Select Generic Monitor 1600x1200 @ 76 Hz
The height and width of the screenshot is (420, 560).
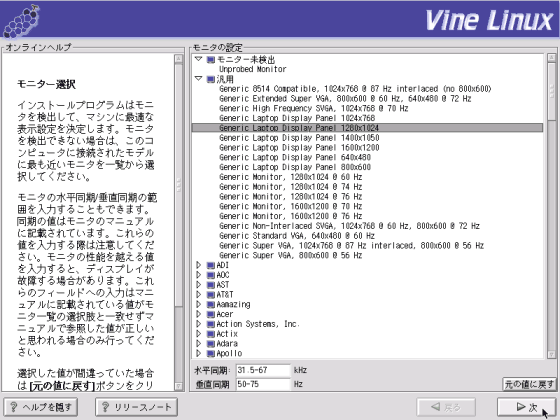point(290,216)
